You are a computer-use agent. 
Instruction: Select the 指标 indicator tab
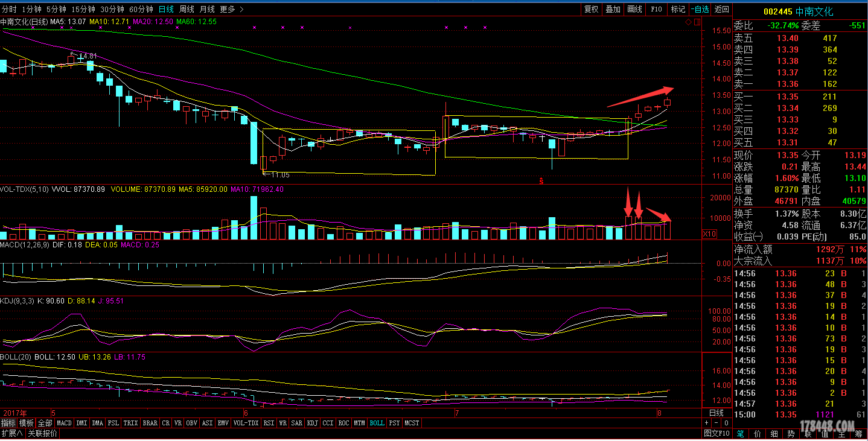8,423
